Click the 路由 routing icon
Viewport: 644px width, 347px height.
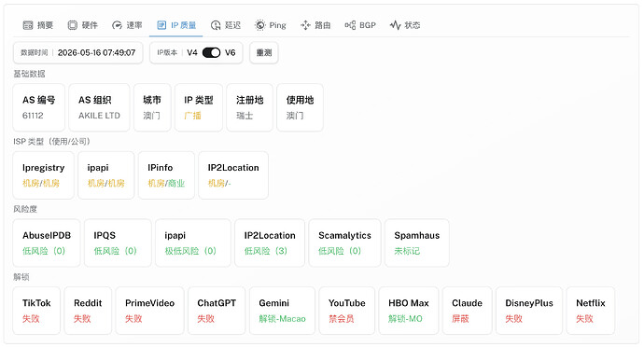tap(305, 25)
